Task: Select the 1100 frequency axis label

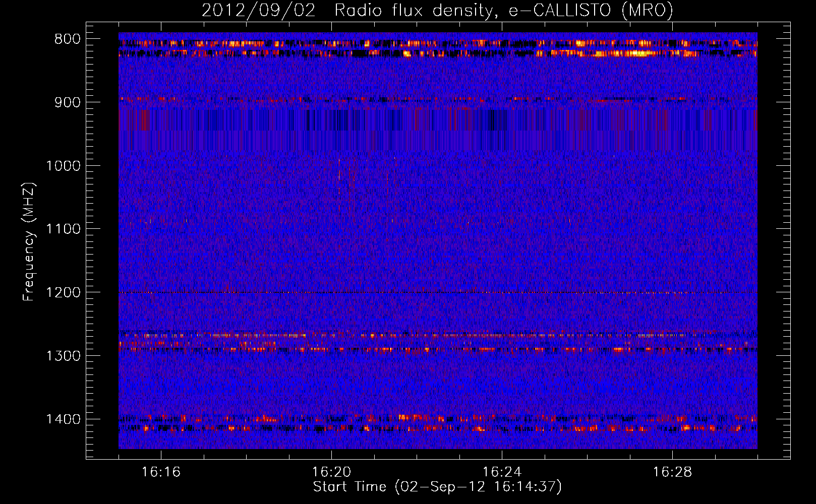Action: click(63, 229)
